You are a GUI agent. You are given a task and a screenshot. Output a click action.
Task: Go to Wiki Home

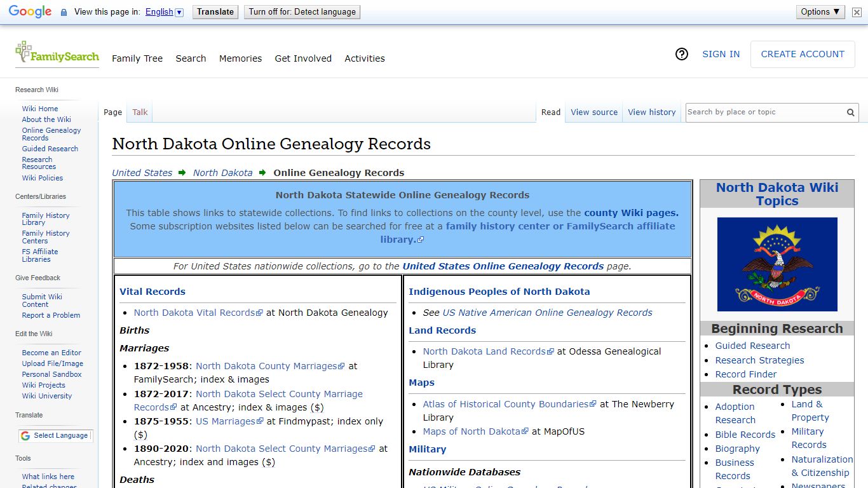(x=40, y=109)
